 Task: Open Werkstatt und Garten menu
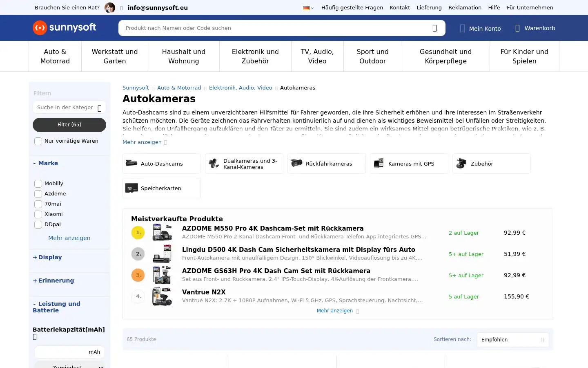(115, 56)
